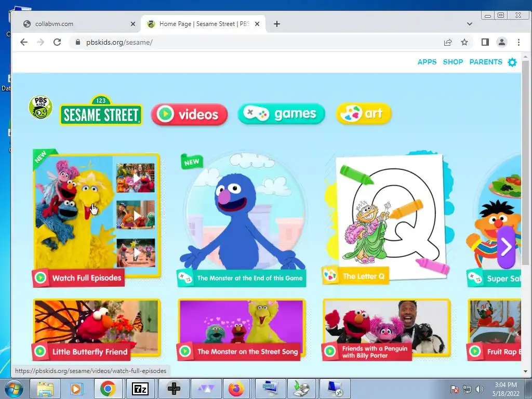Click bottom mini video thumbnail in Full Episodes card
The height and width of the screenshot is (399, 532).
[136, 252]
